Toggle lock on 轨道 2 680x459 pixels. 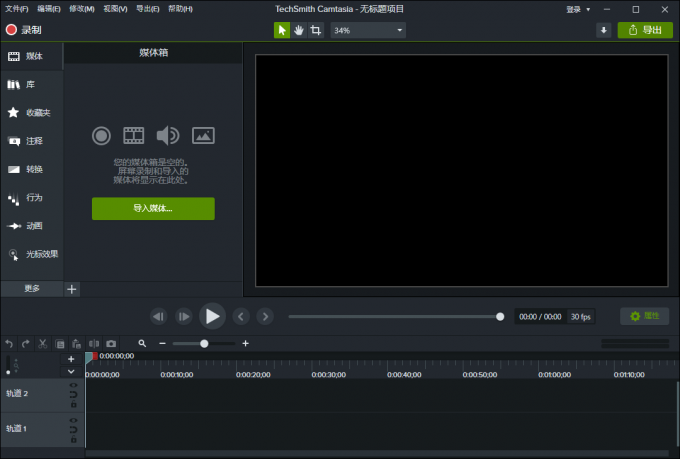73,404
